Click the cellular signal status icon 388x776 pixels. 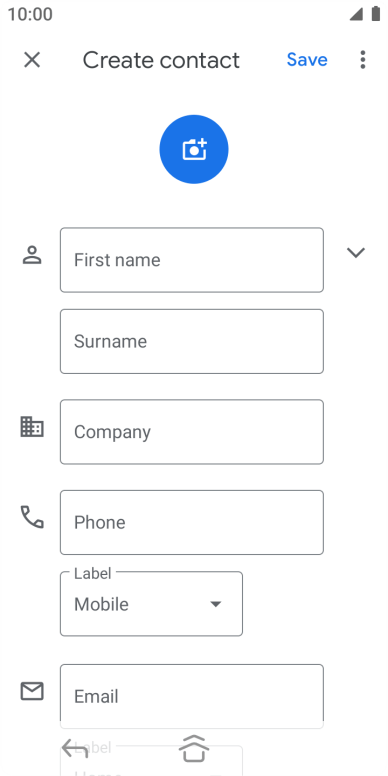coord(356,14)
